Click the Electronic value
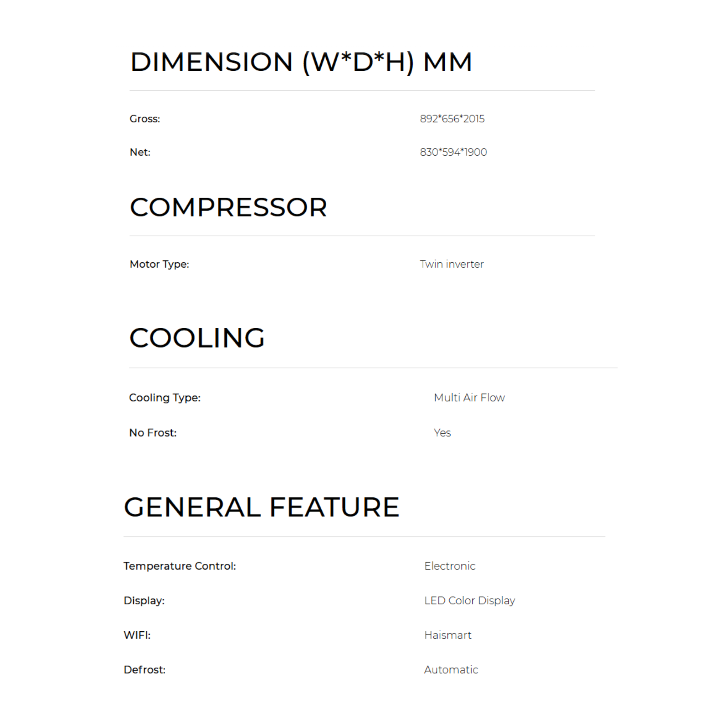The image size is (728, 728). (x=450, y=566)
